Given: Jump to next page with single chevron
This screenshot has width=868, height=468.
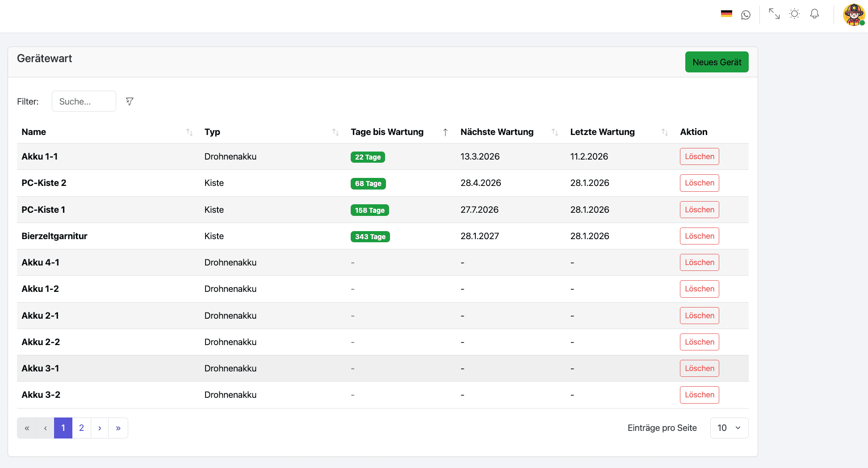Looking at the screenshot, I should click(100, 428).
